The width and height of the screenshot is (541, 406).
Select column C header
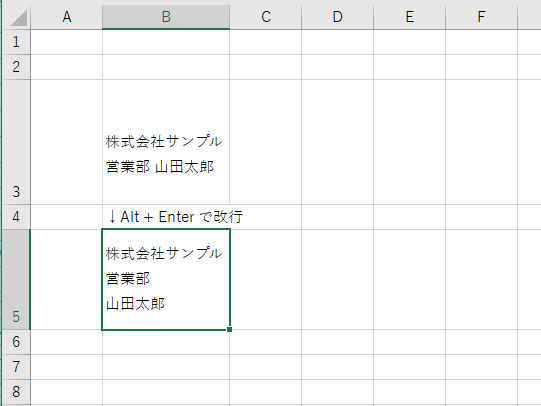click(x=266, y=17)
